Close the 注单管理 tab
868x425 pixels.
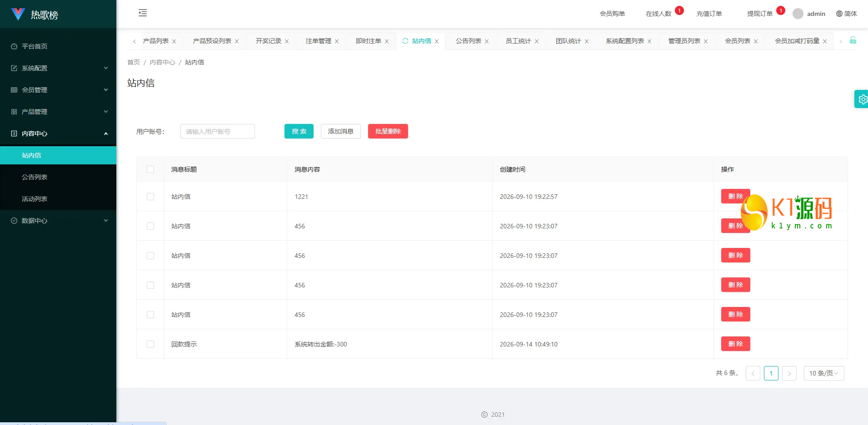[337, 41]
